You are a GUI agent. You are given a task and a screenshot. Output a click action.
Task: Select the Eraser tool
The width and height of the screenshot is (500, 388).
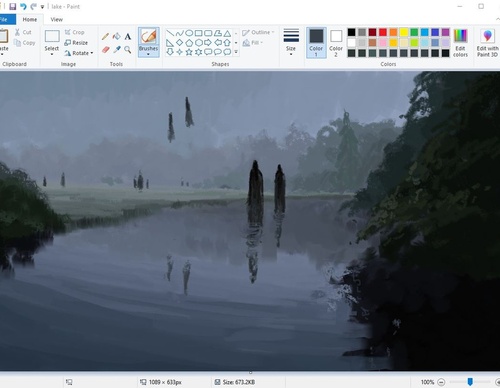pos(105,50)
